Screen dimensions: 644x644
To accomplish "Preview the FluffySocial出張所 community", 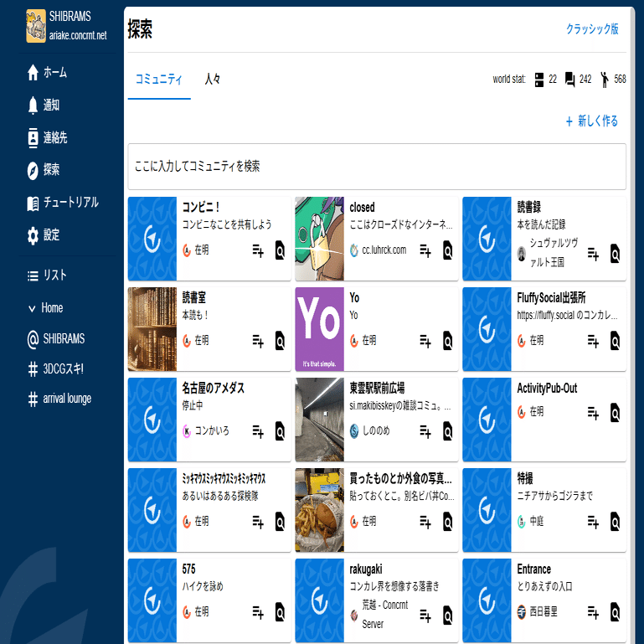I will [615, 341].
